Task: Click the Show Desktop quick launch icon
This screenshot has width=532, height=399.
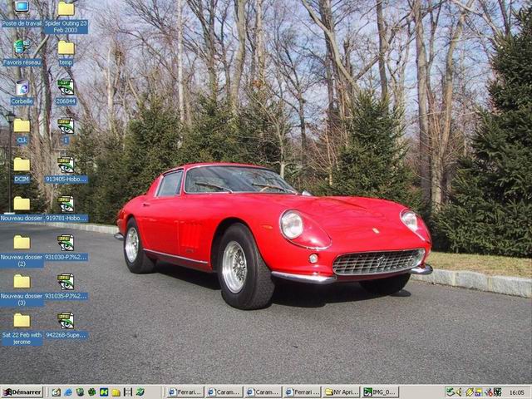Action: click(56, 392)
